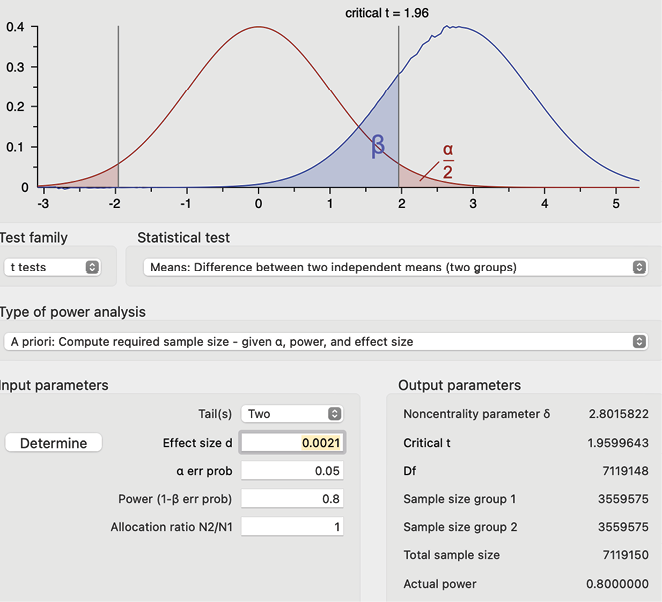Expand the Statistical test dropdown

pyautogui.click(x=394, y=267)
